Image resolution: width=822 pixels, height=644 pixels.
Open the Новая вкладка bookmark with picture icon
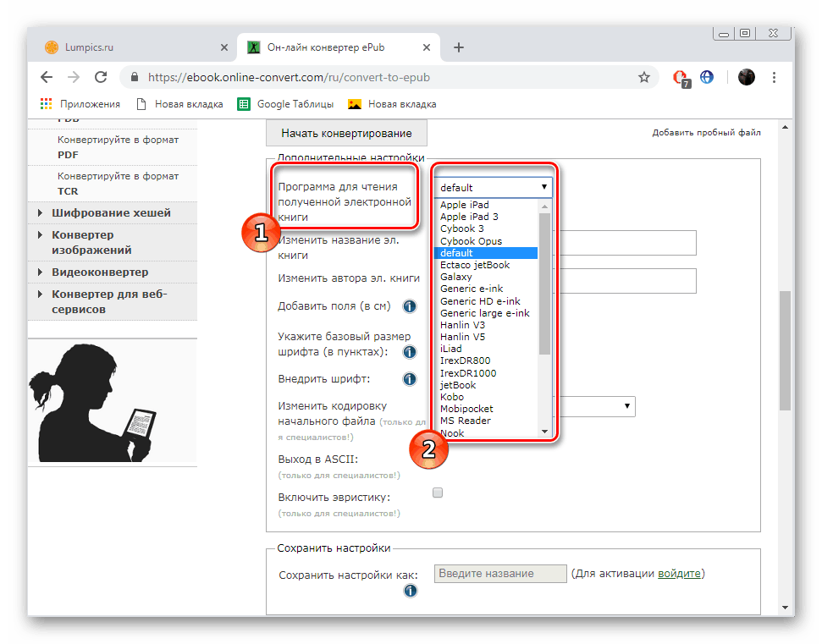pos(392,104)
